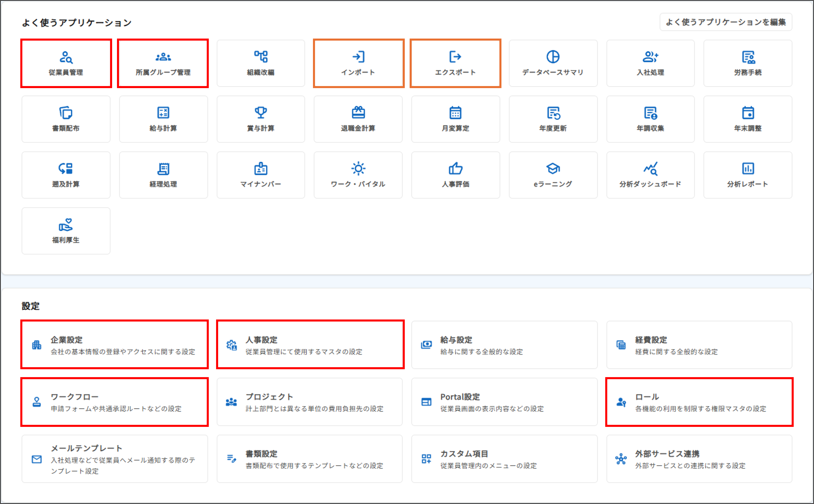
Task: Open 外部サービス連携 settings
Action: coord(699,459)
